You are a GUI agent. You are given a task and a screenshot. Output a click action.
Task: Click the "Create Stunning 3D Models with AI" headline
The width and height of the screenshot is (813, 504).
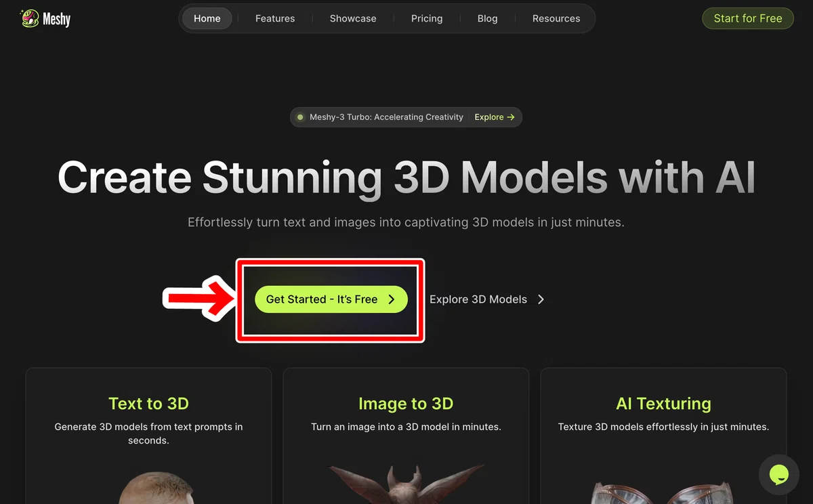pos(406,177)
